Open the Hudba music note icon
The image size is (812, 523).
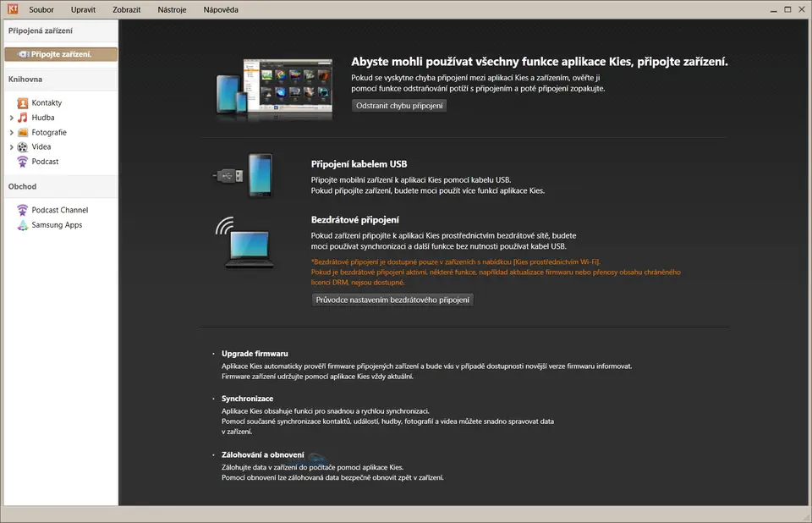point(23,118)
